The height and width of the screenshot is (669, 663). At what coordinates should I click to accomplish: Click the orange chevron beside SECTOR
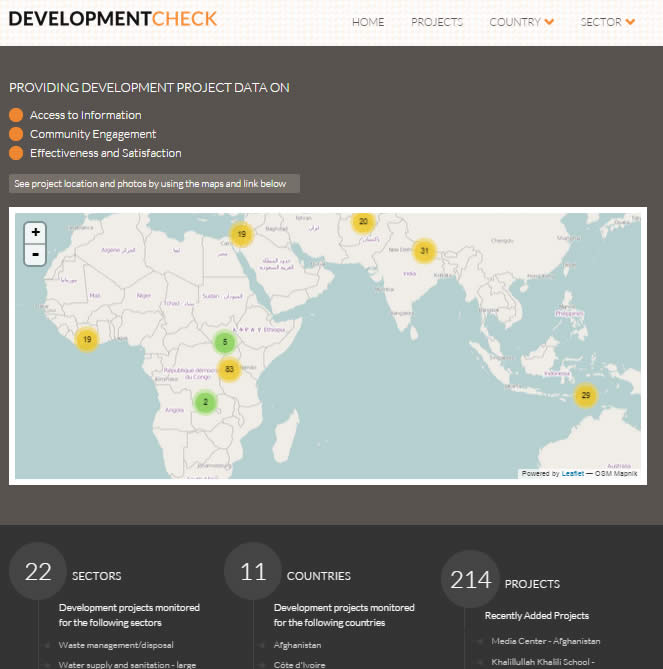630,22
